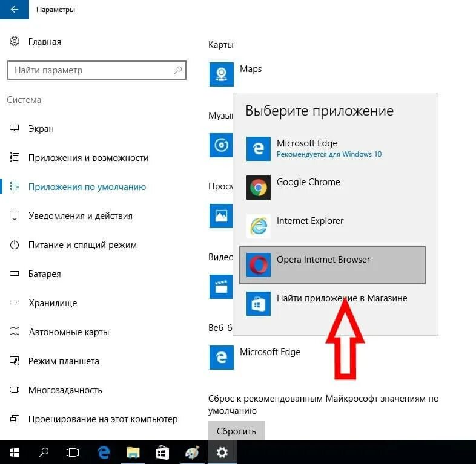Click the Выберите приложение title
The height and width of the screenshot is (464, 476).
click(x=319, y=111)
